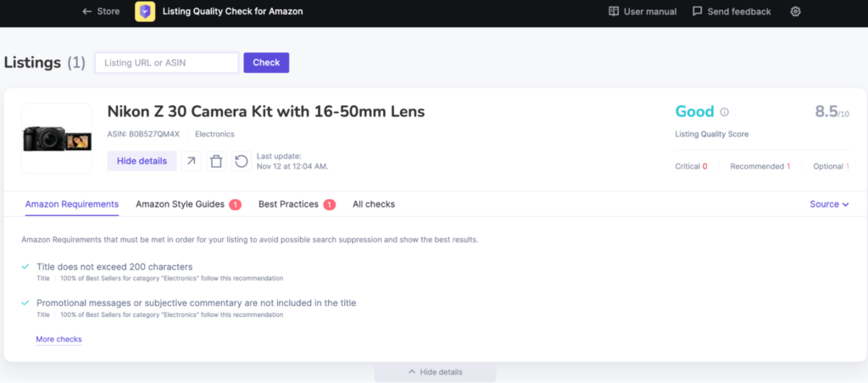Screen dimensions: 868x383
Task: Click the Last update Nov 12 timestamp
Action: click(x=292, y=161)
